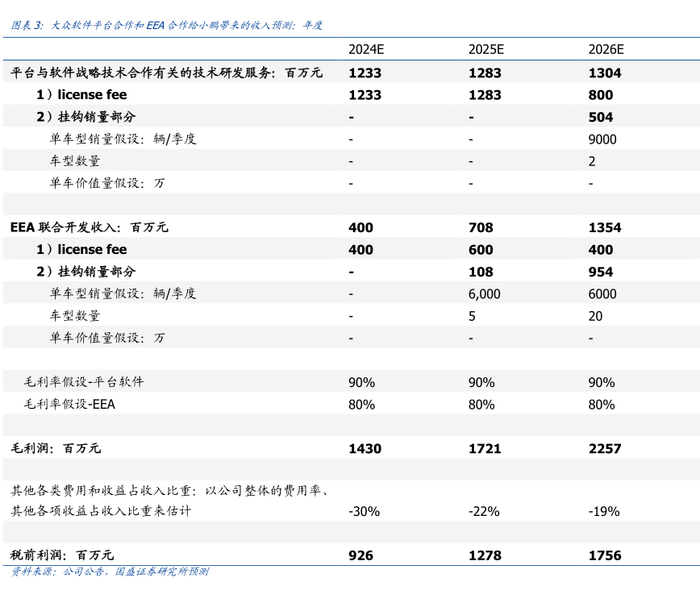Viewport: 700px width, 603px height.
Task: Click the 2025E column header
Action: [x=486, y=49]
